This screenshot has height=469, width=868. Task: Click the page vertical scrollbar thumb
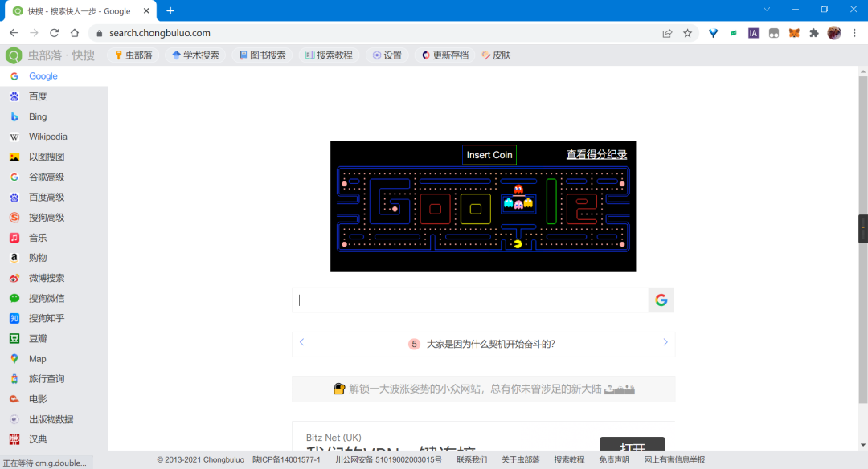(x=863, y=240)
